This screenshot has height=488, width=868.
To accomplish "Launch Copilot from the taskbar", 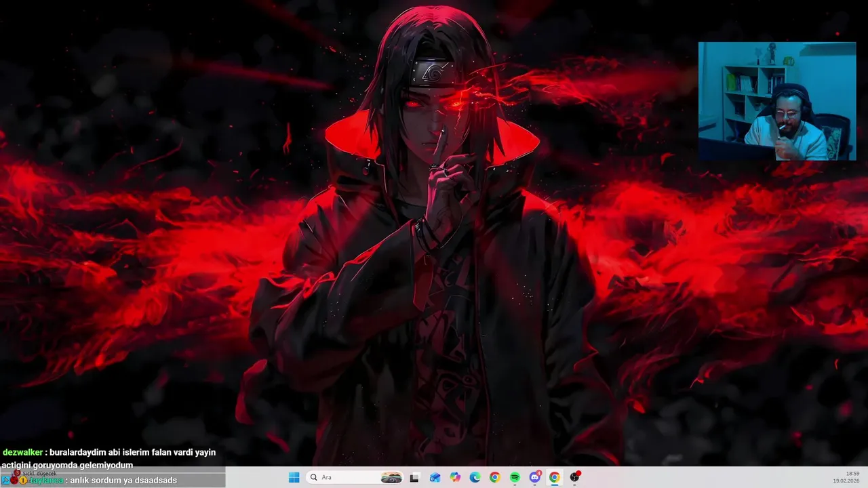I will pos(455,477).
